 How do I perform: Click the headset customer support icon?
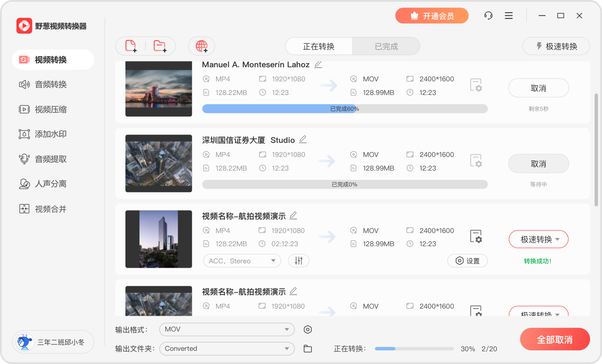tap(488, 15)
